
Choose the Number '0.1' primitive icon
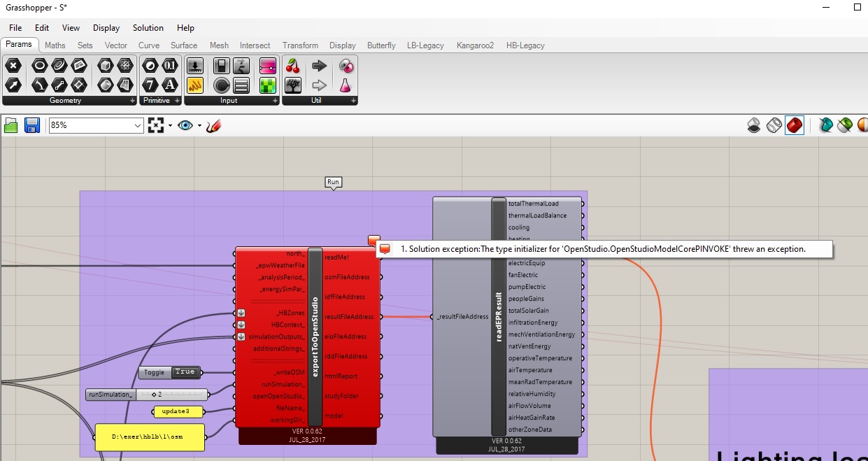point(170,66)
